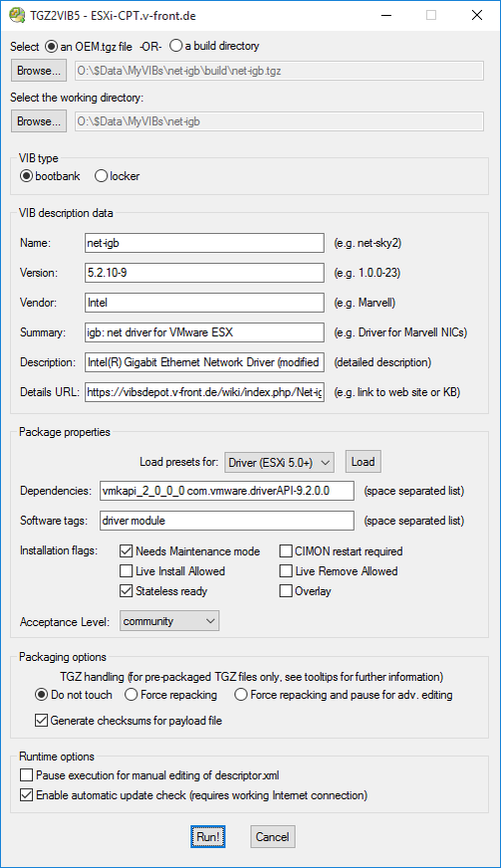Click the Cancel button
501x868 pixels.
point(272,837)
